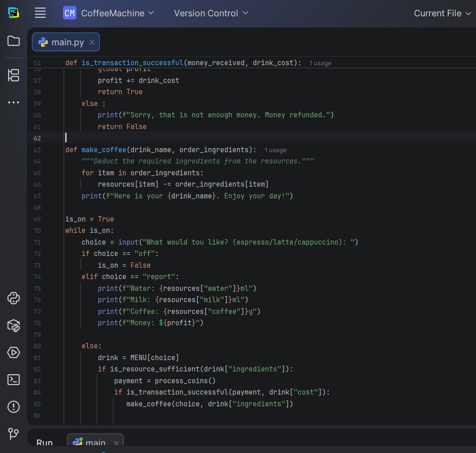Expand the CoffeeMachine project dropdown
This screenshot has width=476, height=453.
pyautogui.click(x=117, y=13)
